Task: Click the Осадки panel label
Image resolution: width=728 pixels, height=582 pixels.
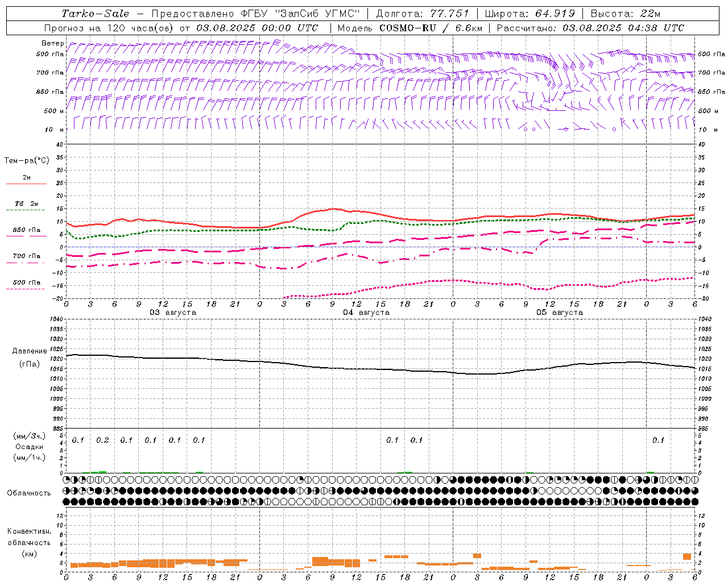Action: pyautogui.click(x=29, y=447)
